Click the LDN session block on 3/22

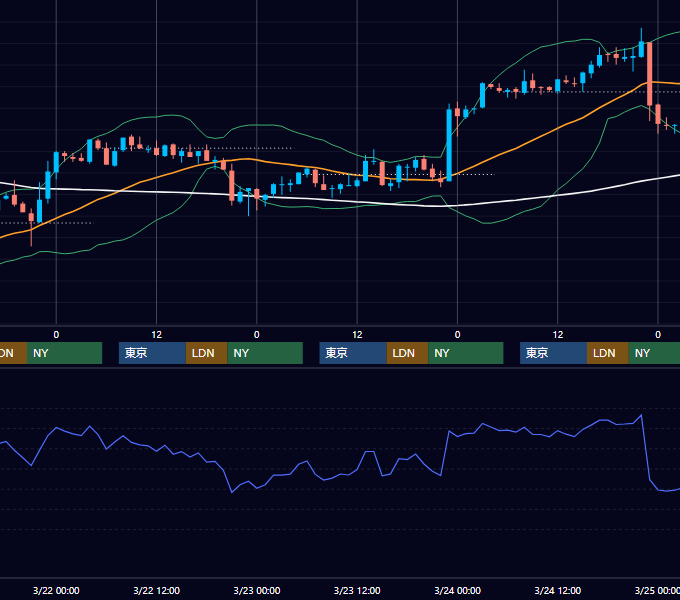pyautogui.click(x=206, y=353)
